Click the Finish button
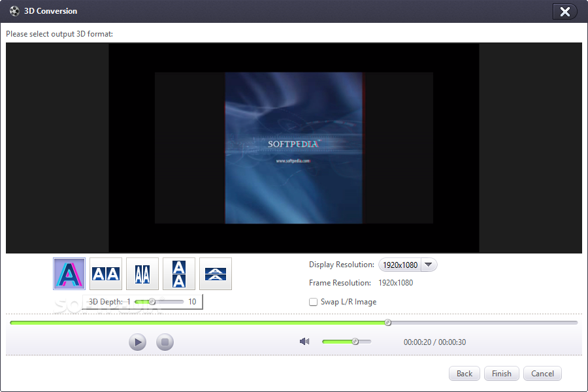 click(x=501, y=374)
